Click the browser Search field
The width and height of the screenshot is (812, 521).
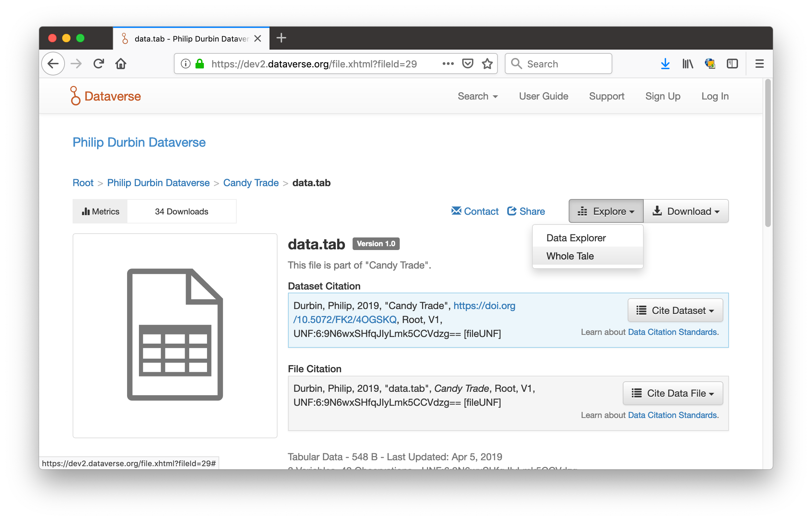pos(559,64)
